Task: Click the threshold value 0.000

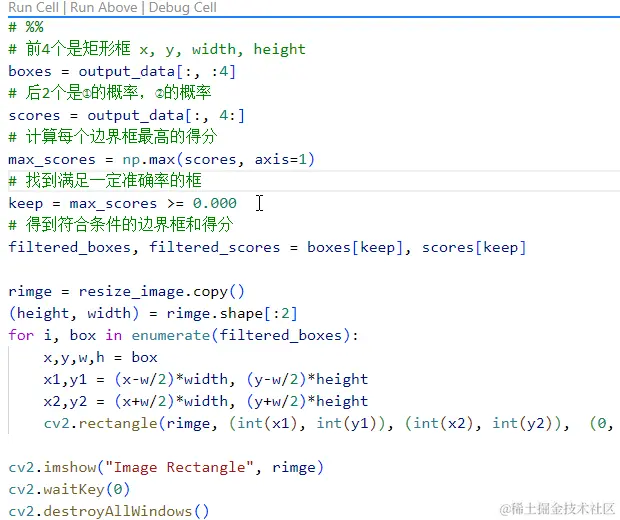Action: click(215, 203)
